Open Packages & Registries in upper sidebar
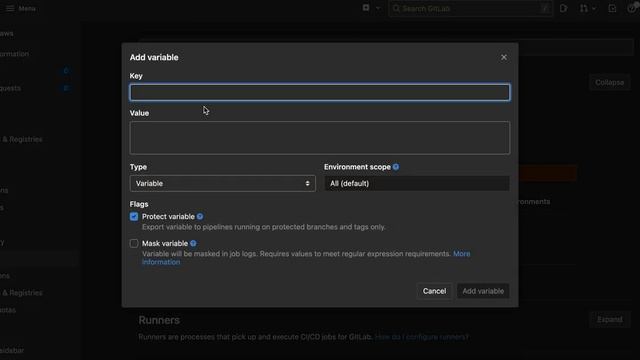This screenshot has width=640, height=360. (x=22, y=139)
